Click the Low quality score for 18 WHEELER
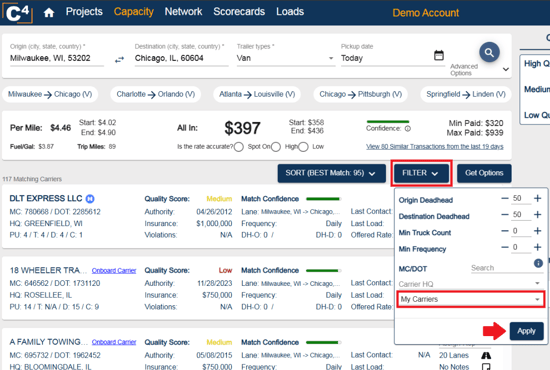Image resolution: width=550 pixels, height=370 pixels. 225,270
